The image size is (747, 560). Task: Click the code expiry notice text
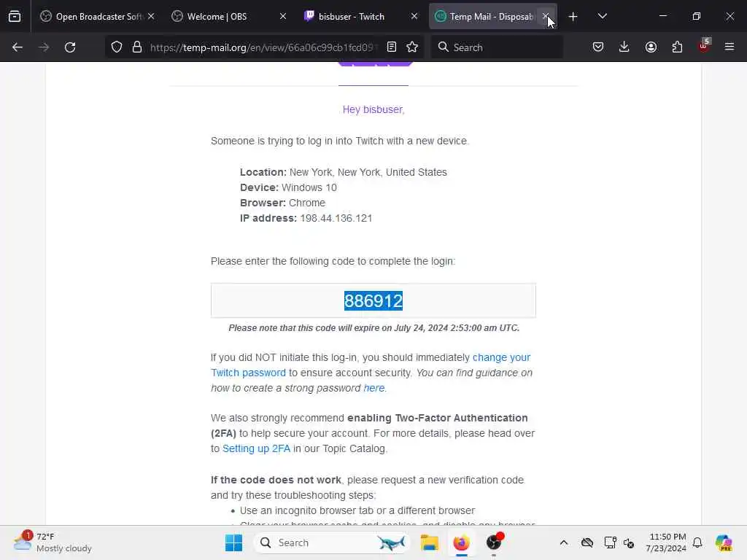coord(374,328)
